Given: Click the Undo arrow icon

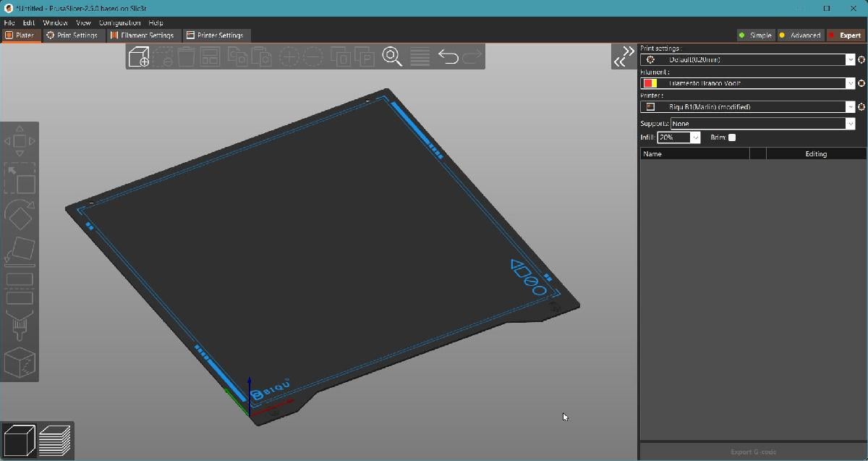Looking at the screenshot, I should click(448, 56).
